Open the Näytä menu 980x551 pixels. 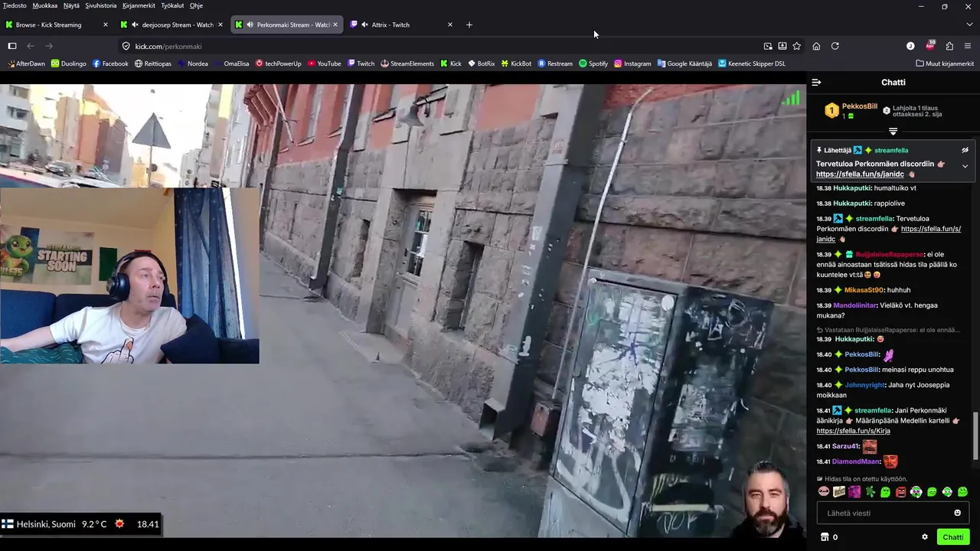tap(71, 5)
